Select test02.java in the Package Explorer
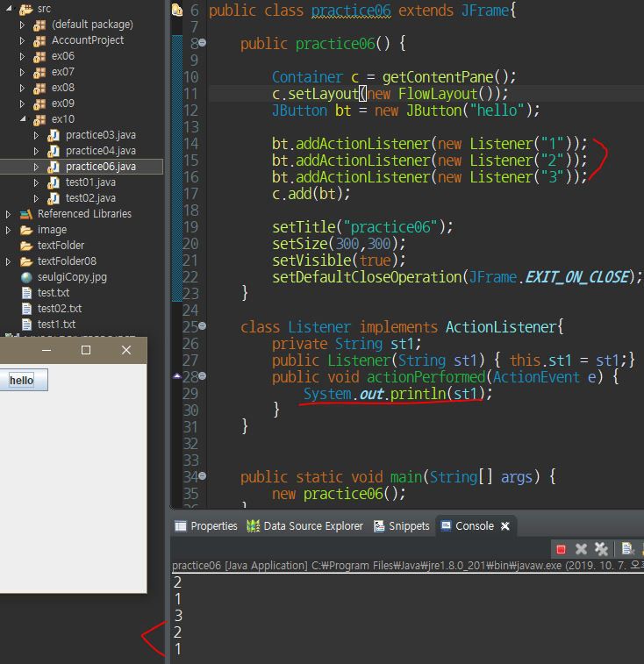644x664 pixels. tap(90, 198)
